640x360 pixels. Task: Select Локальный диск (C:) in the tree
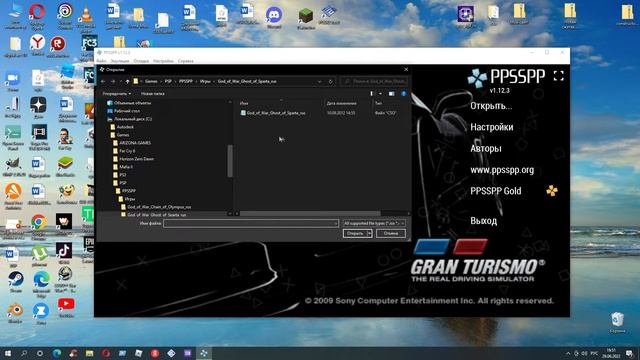[129, 119]
